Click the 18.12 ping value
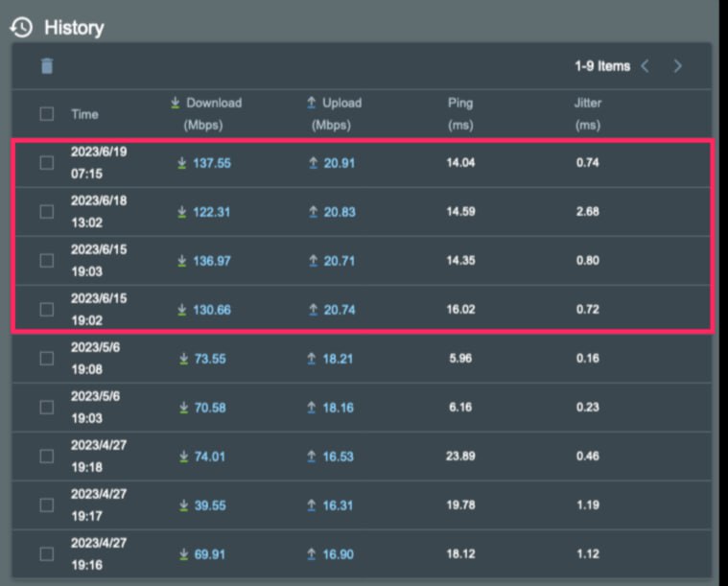 (x=460, y=554)
